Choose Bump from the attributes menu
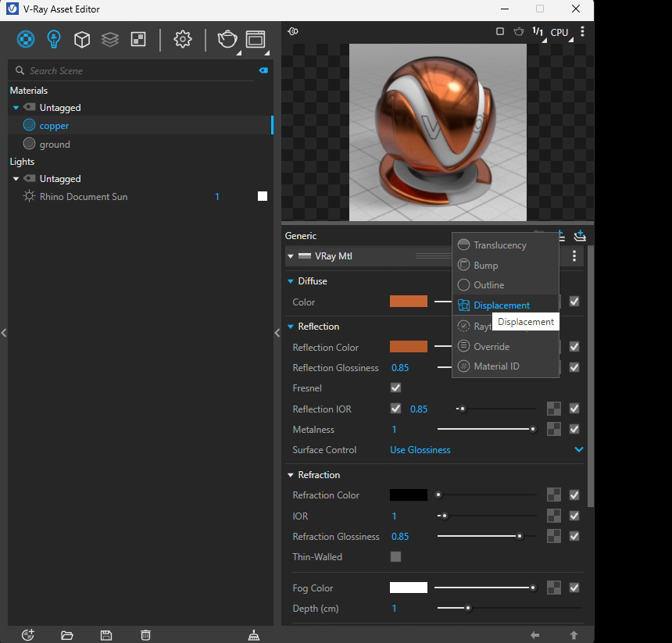 (506, 265)
